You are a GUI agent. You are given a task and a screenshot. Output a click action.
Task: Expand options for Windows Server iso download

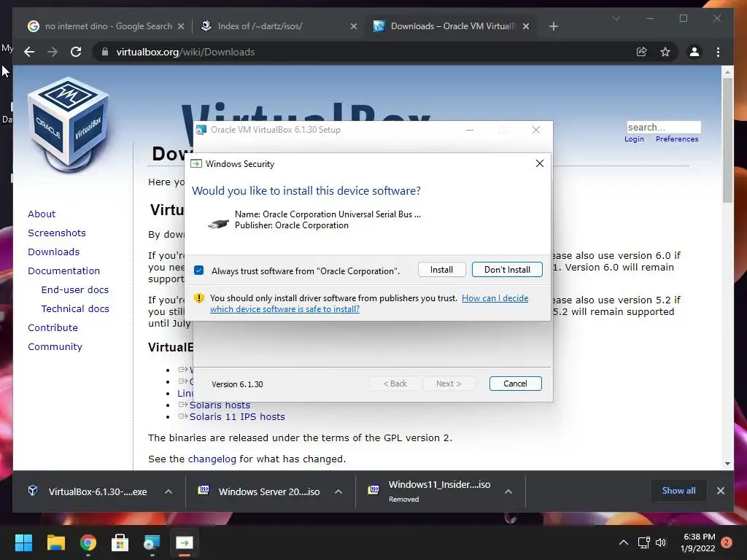click(x=338, y=491)
